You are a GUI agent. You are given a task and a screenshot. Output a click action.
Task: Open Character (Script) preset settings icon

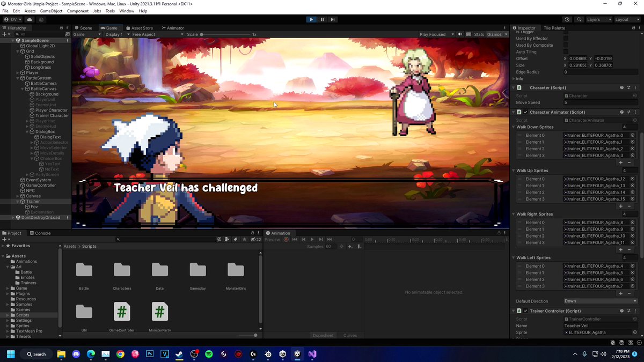pyautogui.click(x=628, y=87)
